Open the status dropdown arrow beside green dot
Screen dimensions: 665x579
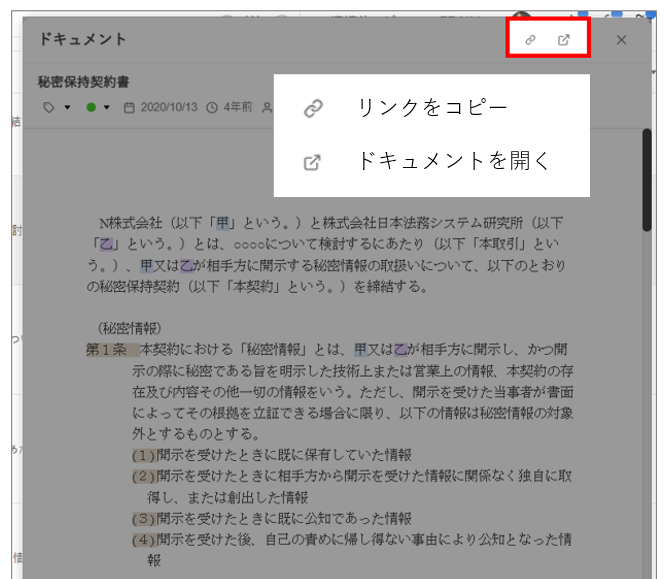tap(108, 108)
